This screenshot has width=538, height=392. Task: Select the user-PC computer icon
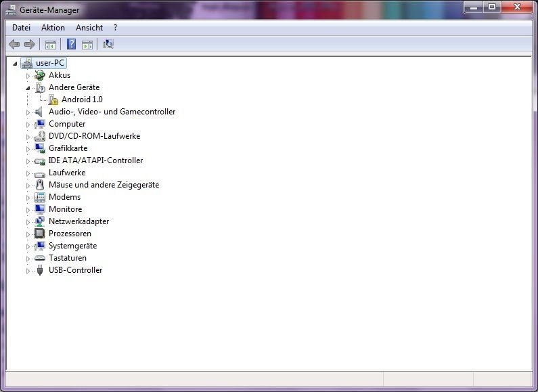click(27, 63)
